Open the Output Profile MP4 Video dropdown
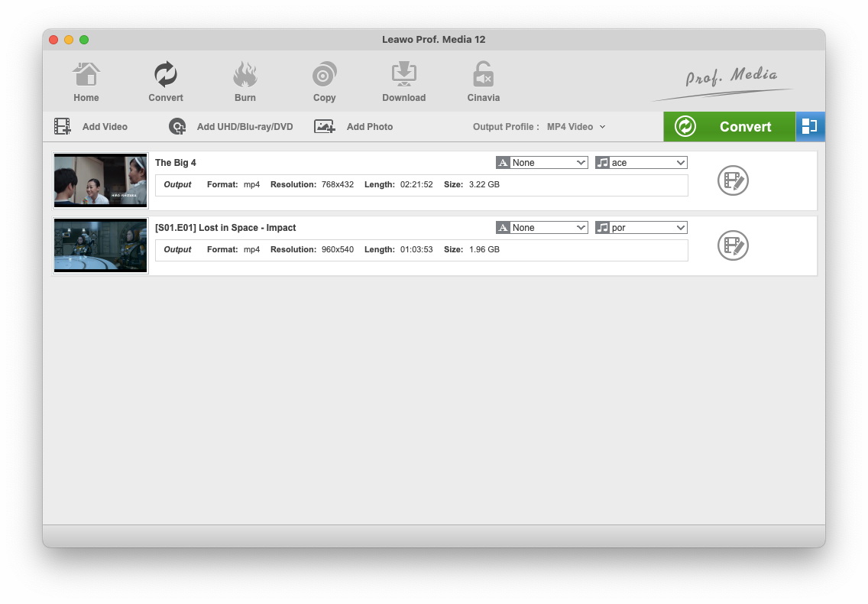The width and height of the screenshot is (868, 604). [575, 127]
